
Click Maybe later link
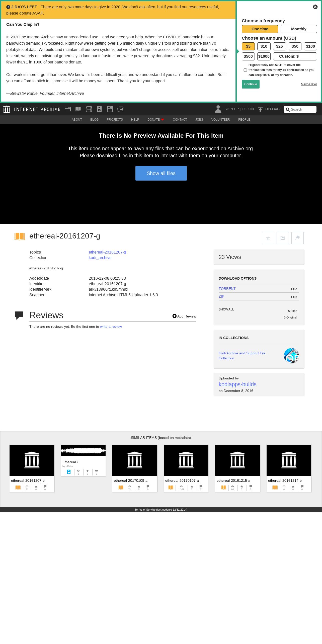pyautogui.click(x=309, y=84)
